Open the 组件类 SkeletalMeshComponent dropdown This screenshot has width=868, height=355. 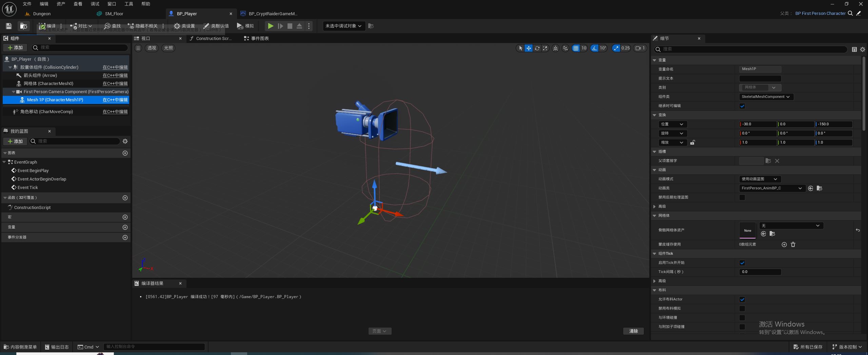[x=766, y=97]
